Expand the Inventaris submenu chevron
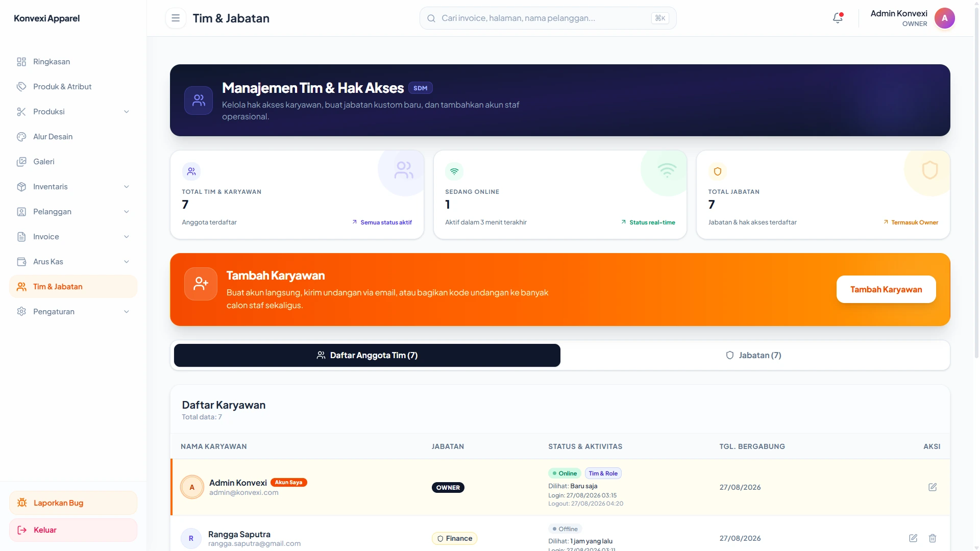980x551 pixels. click(x=127, y=187)
